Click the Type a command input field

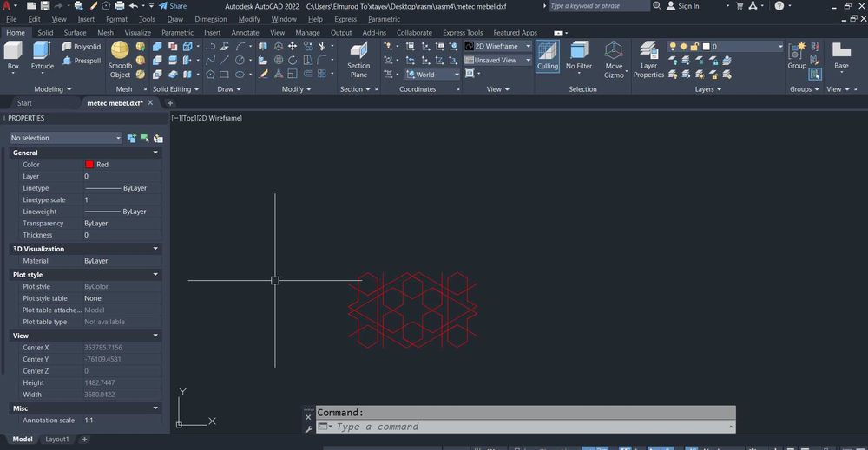point(525,427)
